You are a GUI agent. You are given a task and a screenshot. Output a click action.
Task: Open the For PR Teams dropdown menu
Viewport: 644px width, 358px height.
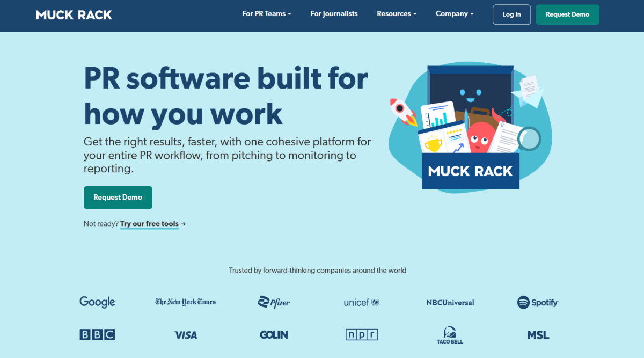tap(266, 14)
